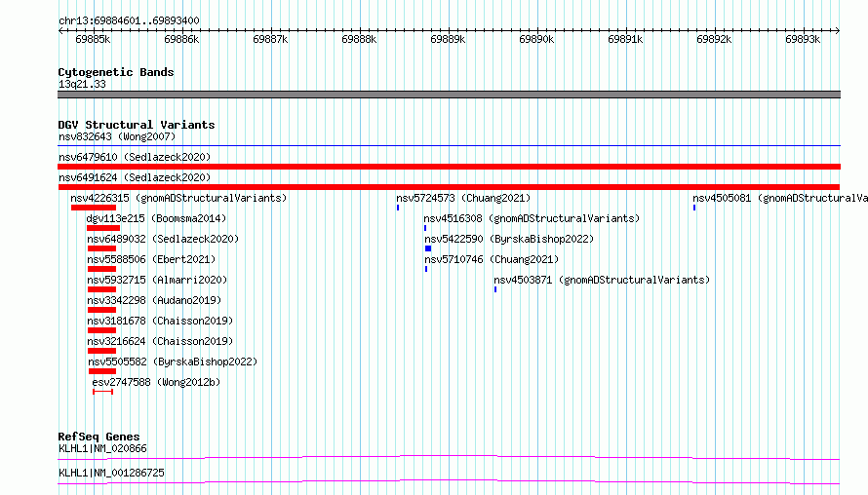Click the red bar under nsv5505582

tap(102, 371)
